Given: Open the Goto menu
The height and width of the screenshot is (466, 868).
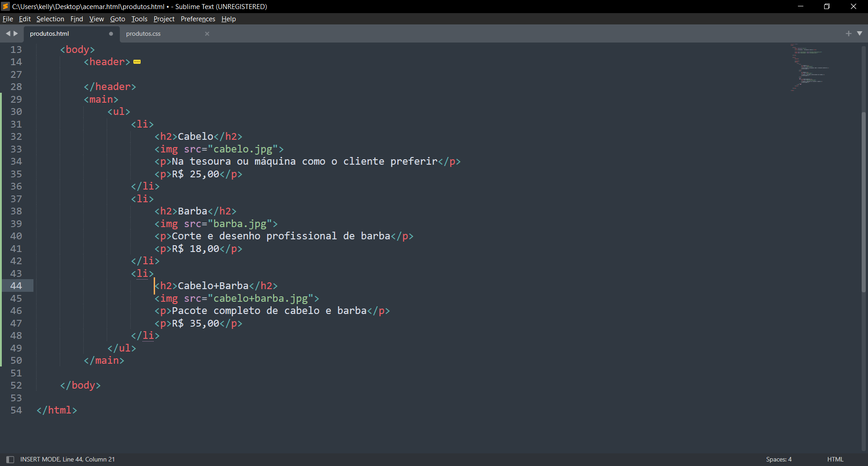Looking at the screenshot, I should coord(118,19).
